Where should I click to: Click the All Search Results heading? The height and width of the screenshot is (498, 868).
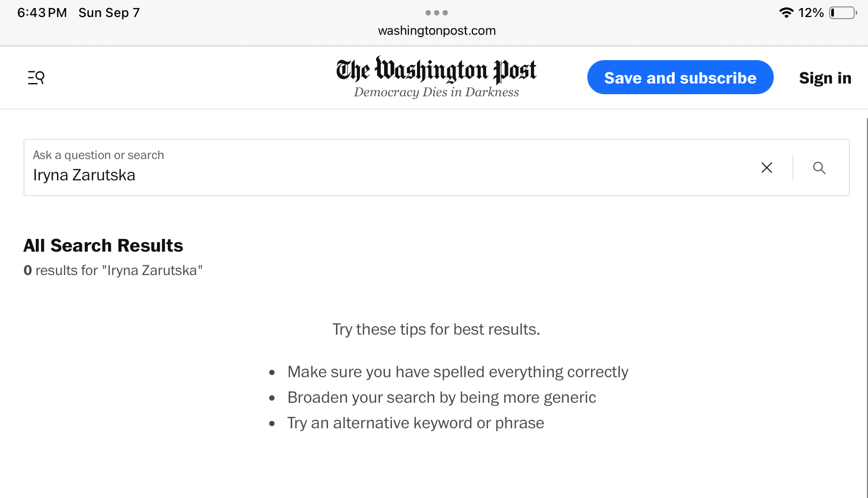(103, 246)
